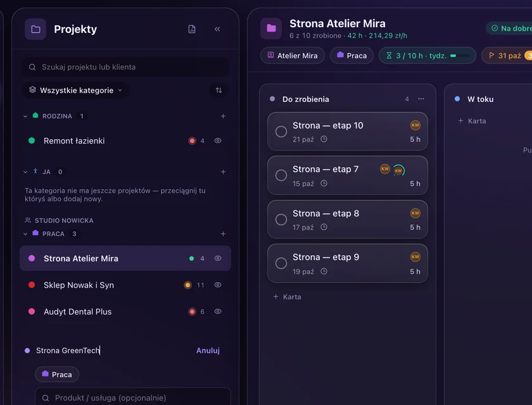The height and width of the screenshot is (405, 532).
Task: Click the Strona Atelier Mira folder icon
Action: tap(271, 28)
